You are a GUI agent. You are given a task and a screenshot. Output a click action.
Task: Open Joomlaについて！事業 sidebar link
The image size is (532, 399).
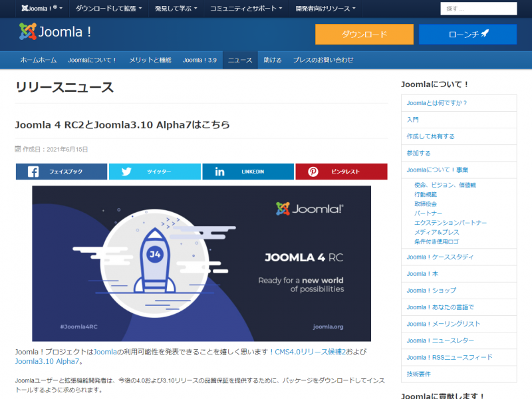pyautogui.click(x=438, y=170)
